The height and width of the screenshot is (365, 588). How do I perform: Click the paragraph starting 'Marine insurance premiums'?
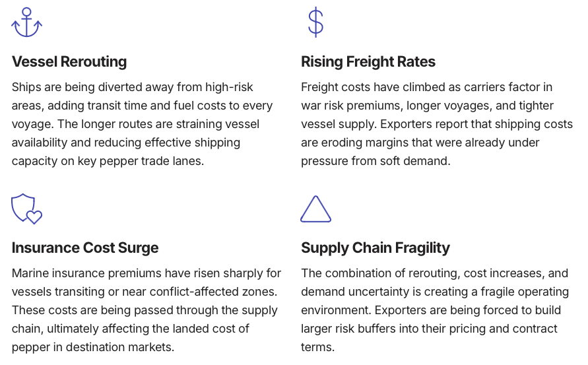point(147,310)
